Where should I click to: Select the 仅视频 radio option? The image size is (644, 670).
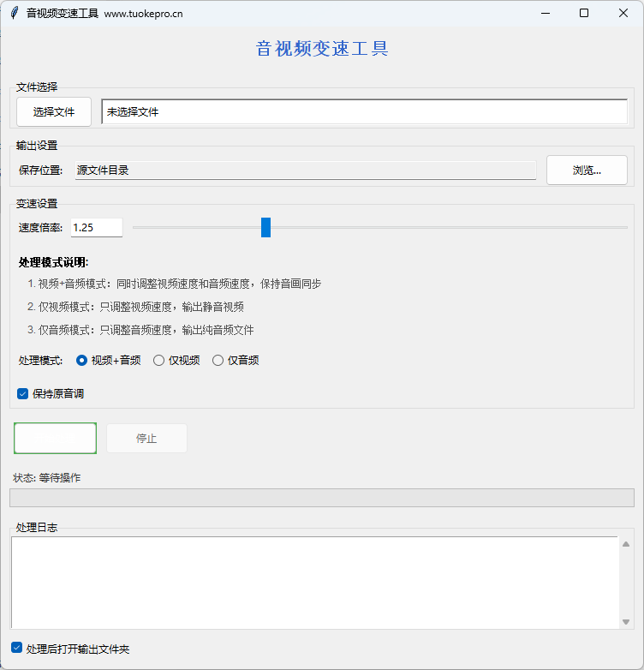click(x=158, y=361)
